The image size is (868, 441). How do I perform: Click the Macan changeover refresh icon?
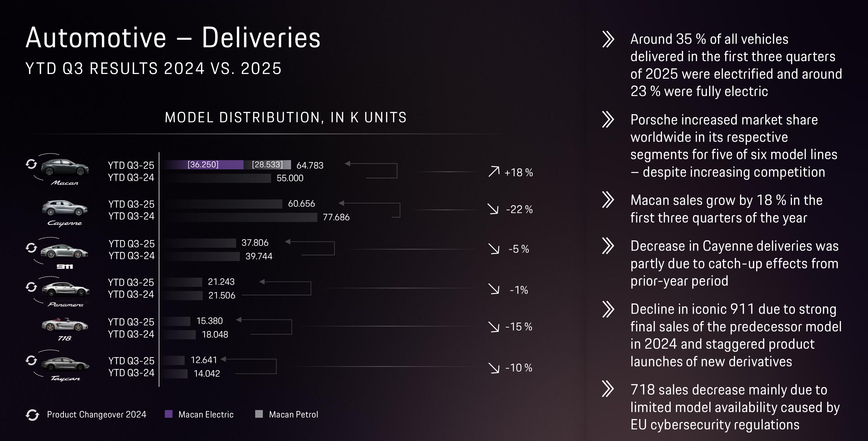pos(31,164)
